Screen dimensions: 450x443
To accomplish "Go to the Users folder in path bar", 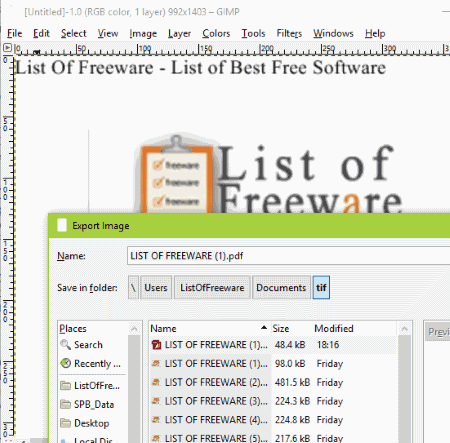I will (x=156, y=287).
